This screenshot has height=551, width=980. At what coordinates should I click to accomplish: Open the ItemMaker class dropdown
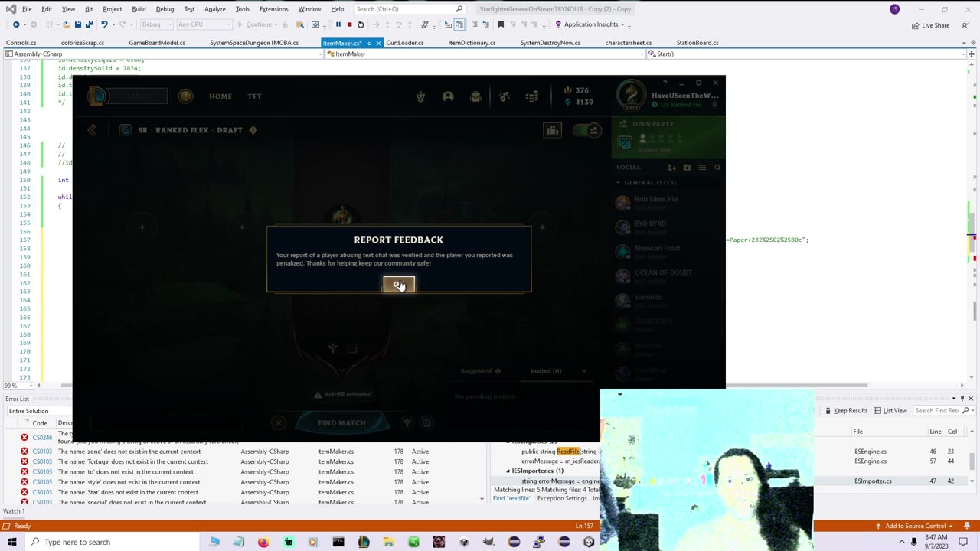point(485,54)
